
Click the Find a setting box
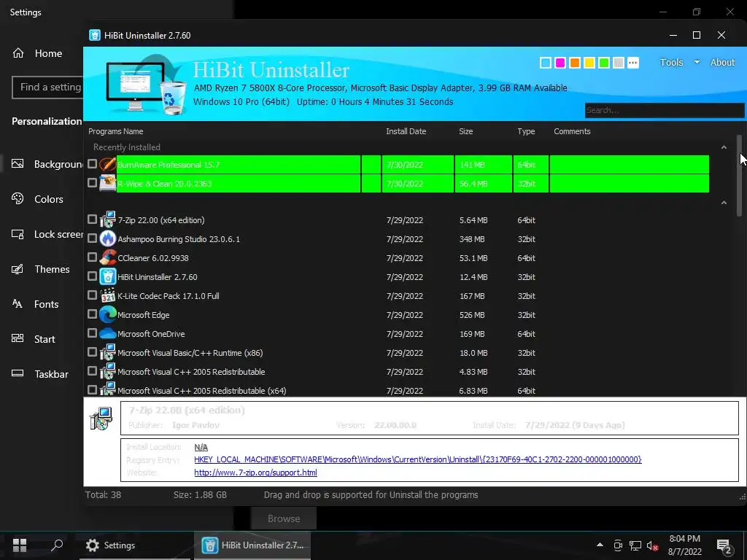tap(47, 87)
